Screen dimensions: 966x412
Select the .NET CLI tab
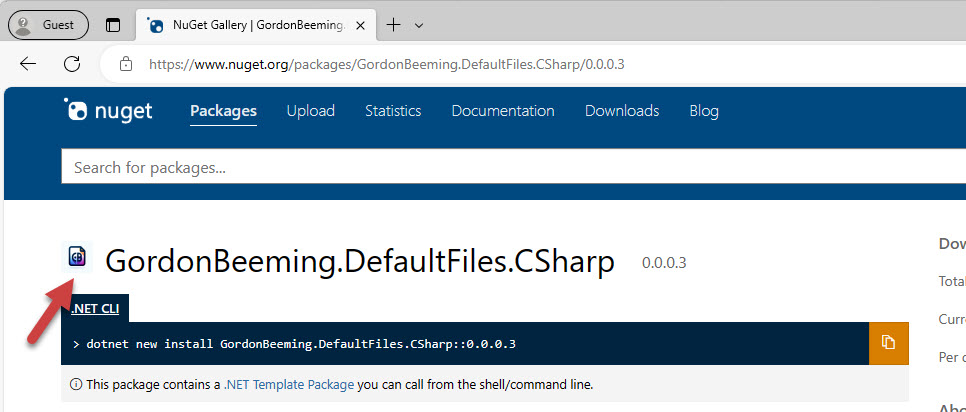[x=95, y=309]
